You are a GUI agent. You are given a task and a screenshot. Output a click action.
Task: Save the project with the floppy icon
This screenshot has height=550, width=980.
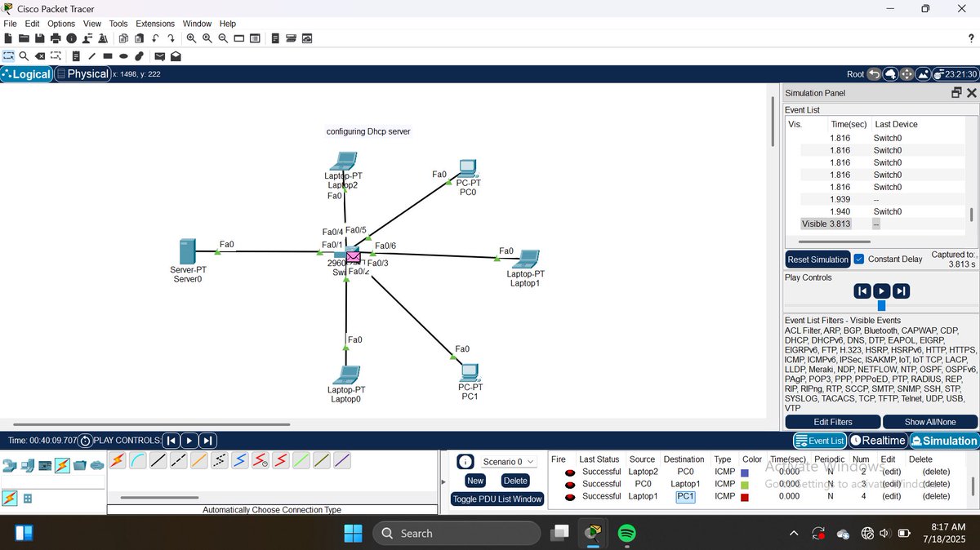(x=39, y=38)
